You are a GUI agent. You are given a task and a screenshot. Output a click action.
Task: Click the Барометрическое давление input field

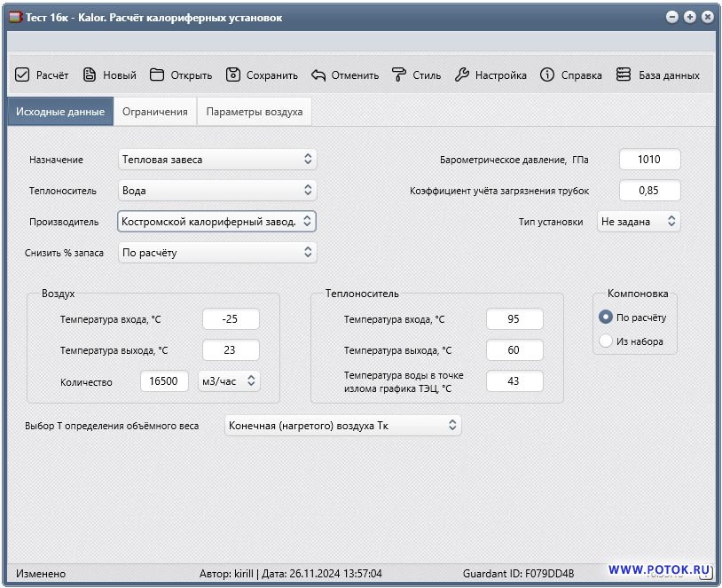649,160
